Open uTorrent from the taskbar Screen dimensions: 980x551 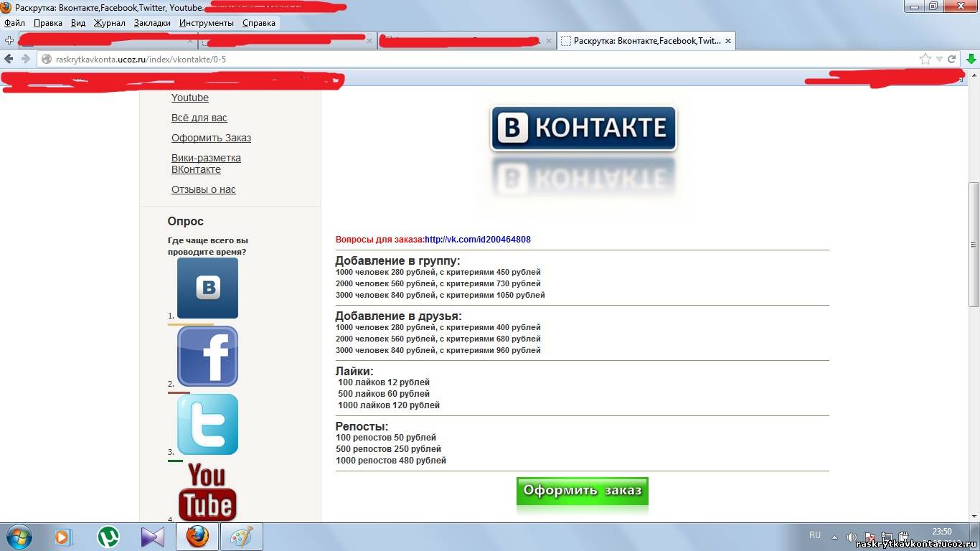108,537
